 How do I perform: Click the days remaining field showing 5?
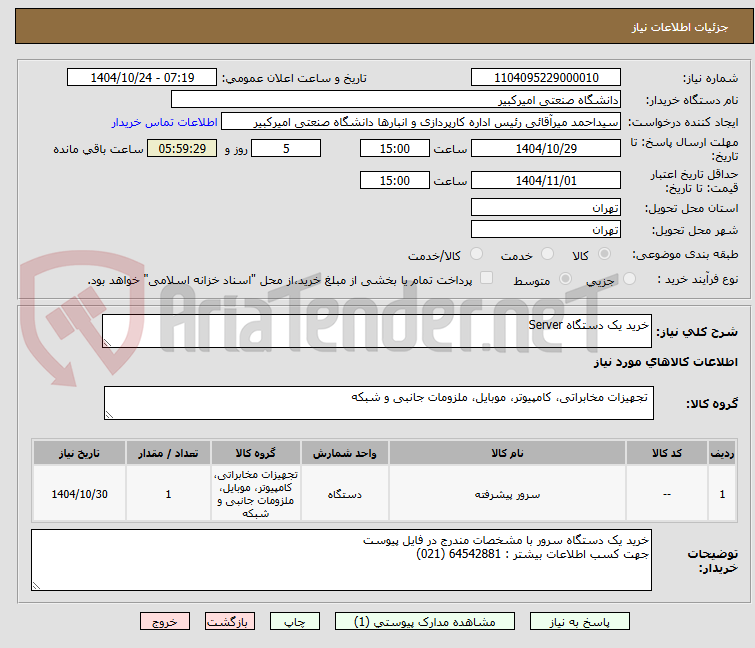[x=286, y=148]
